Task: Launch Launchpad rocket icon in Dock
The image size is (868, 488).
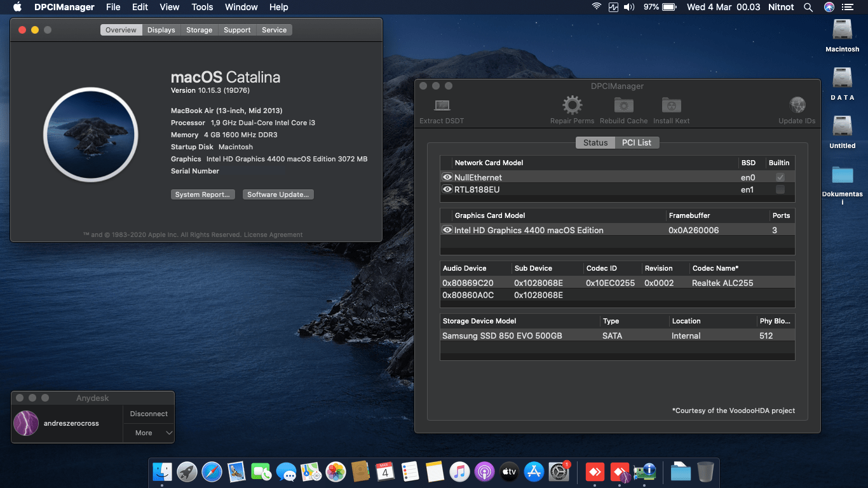Action: pos(187,471)
